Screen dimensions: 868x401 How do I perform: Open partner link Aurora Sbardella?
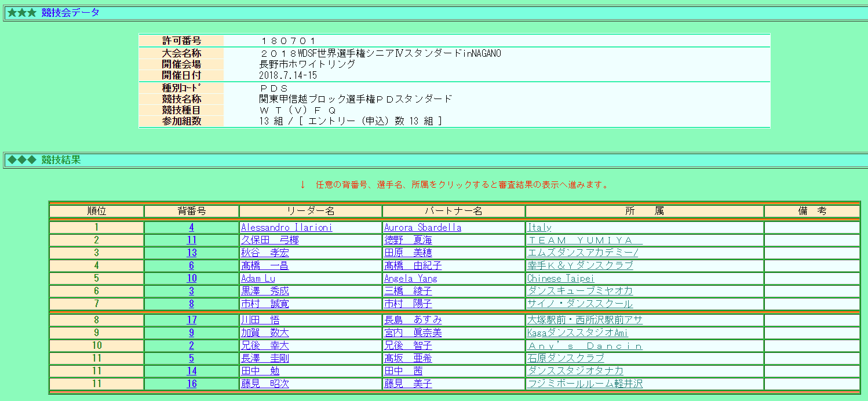pyautogui.click(x=422, y=228)
